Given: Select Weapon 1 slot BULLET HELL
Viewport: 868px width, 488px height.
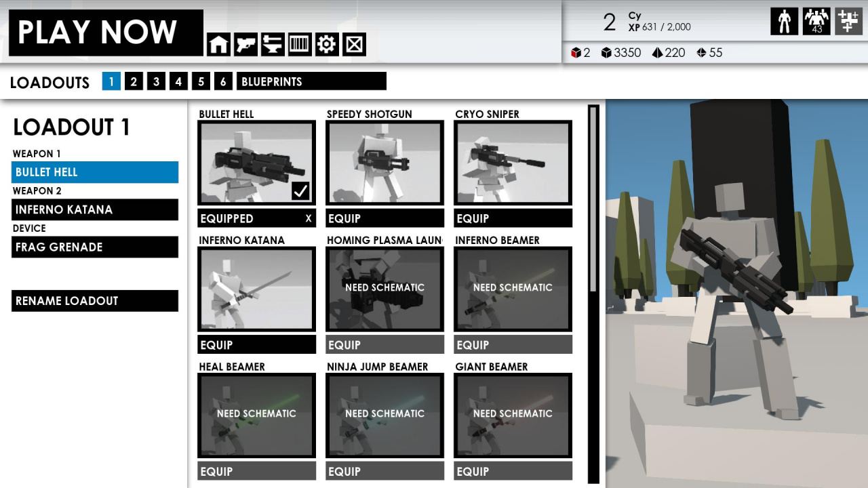Looking at the screenshot, I should 95,172.
